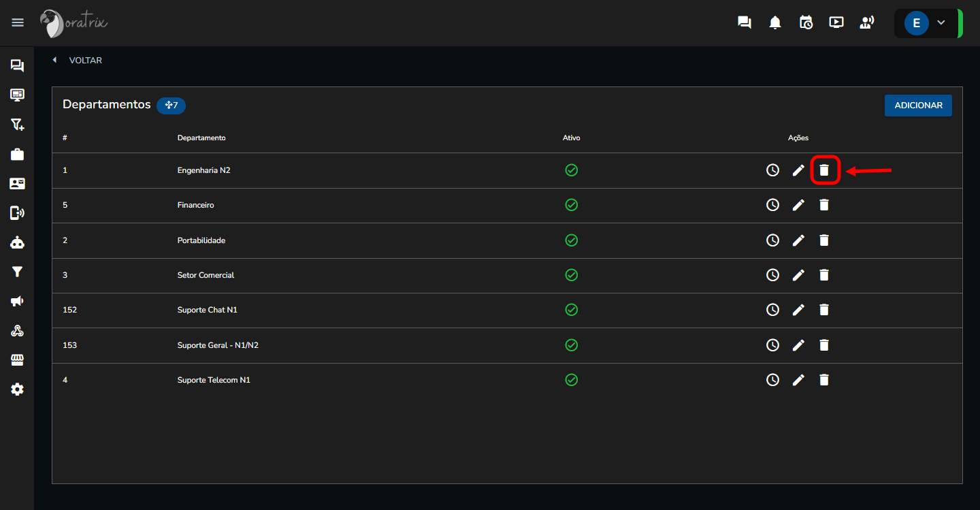Toggle active status for Suporte Geral - N1/N2

(x=571, y=345)
